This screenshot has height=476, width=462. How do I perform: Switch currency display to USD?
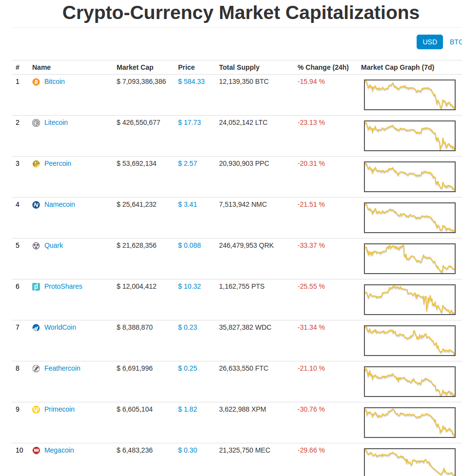pyautogui.click(x=429, y=42)
